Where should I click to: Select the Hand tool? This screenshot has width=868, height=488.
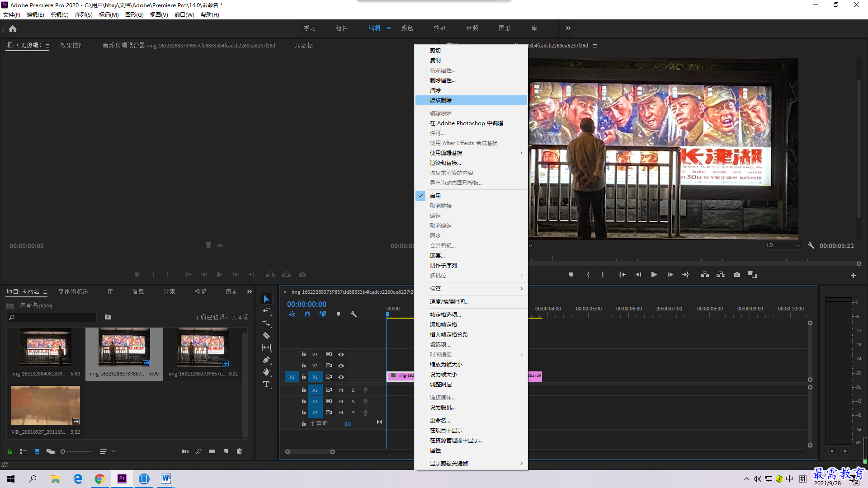coord(266,372)
